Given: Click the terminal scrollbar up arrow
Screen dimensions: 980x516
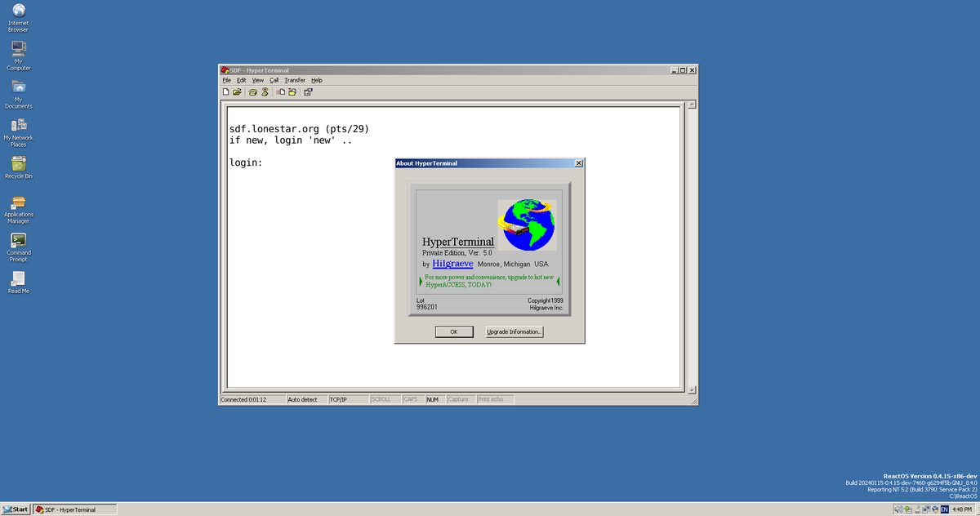Looking at the screenshot, I should click(691, 105).
